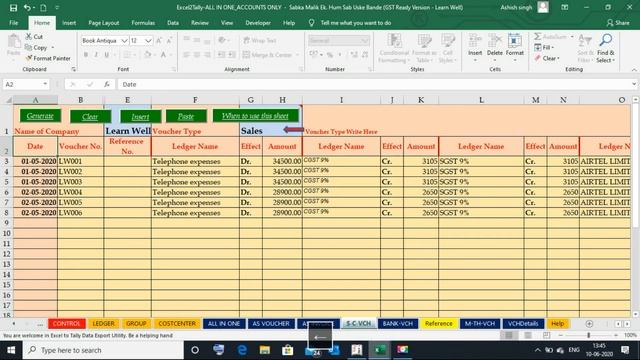Open the Format cells icon
The image size is (640, 360).
(514, 42)
